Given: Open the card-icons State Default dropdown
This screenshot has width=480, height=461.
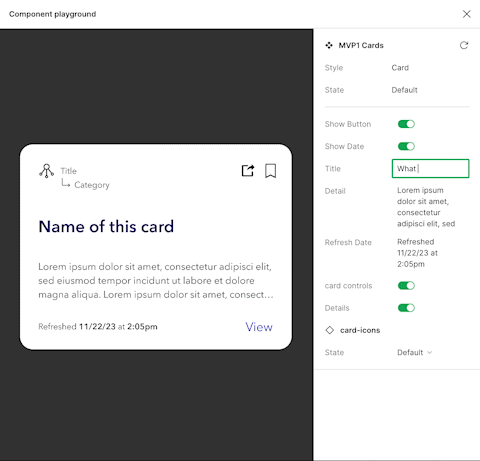Looking at the screenshot, I should [x=414, y=352].
